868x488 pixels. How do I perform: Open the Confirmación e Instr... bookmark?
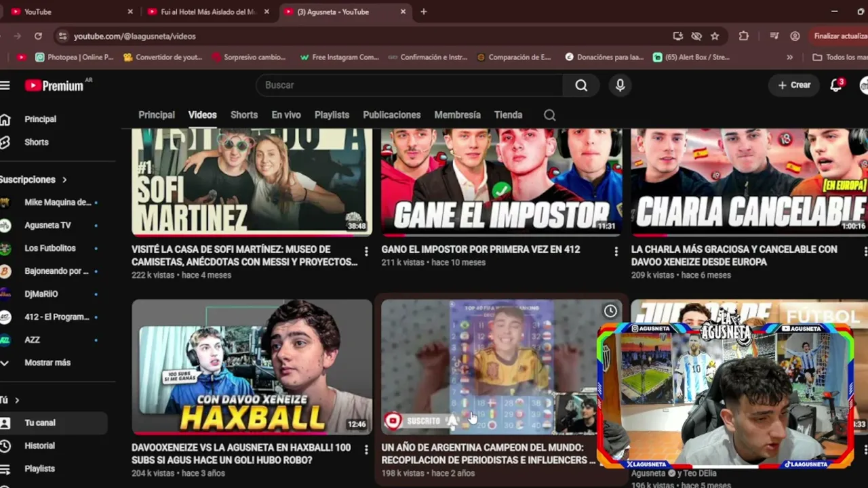[428, 58]
